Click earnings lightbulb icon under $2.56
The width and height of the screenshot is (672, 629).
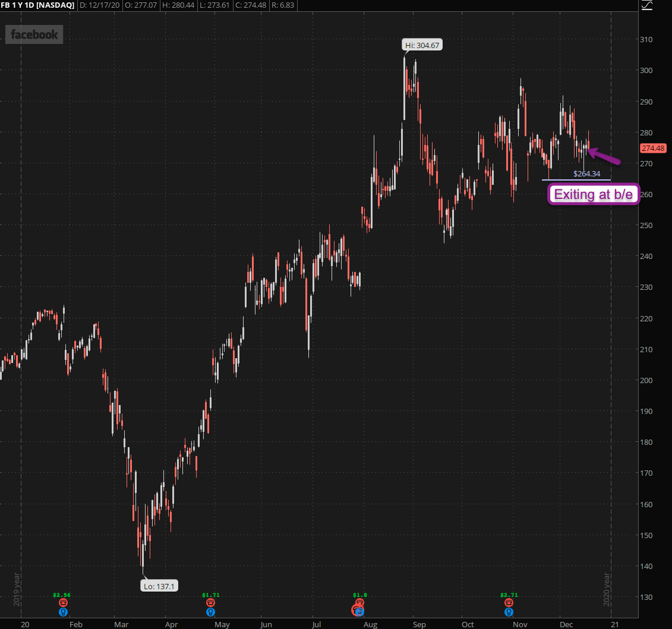(x=63, y=612)
